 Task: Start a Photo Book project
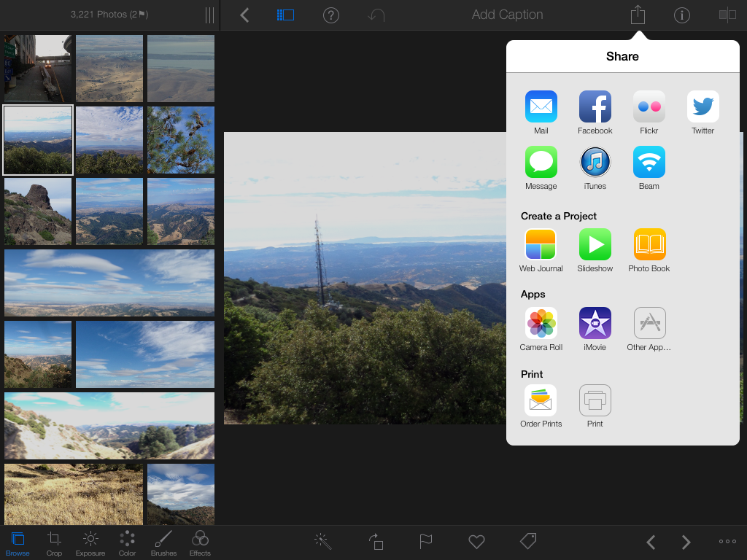coord(649,244)
